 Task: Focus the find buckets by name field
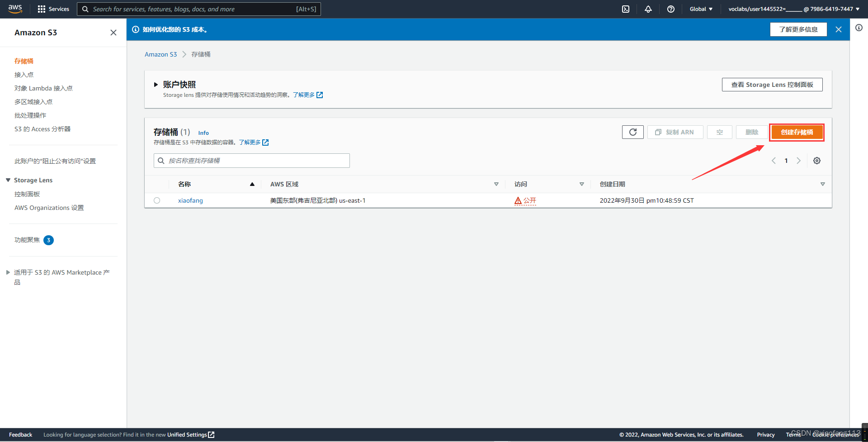pos(252,161)
